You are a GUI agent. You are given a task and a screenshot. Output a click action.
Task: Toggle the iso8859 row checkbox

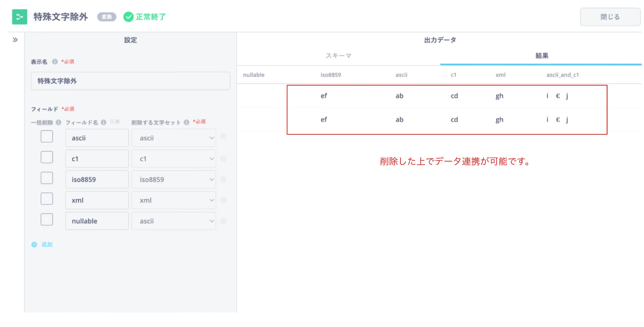click(x=47, y=178)
